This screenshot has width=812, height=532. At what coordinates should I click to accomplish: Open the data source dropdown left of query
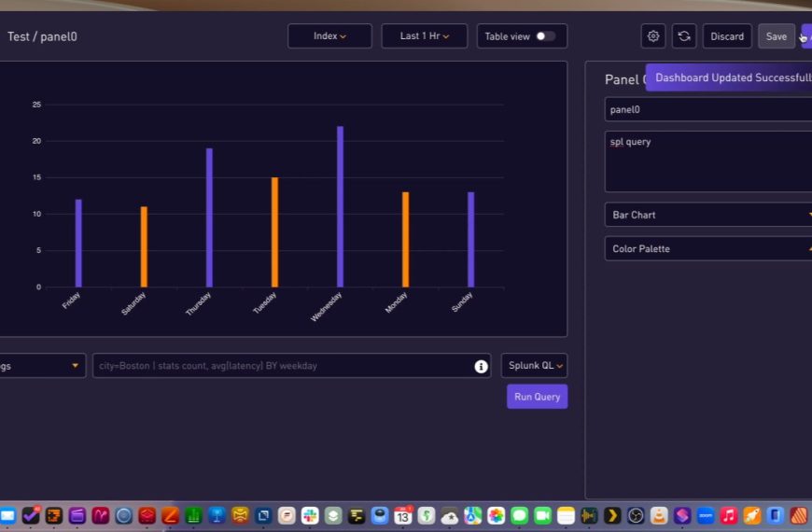[x=42, y=366]
